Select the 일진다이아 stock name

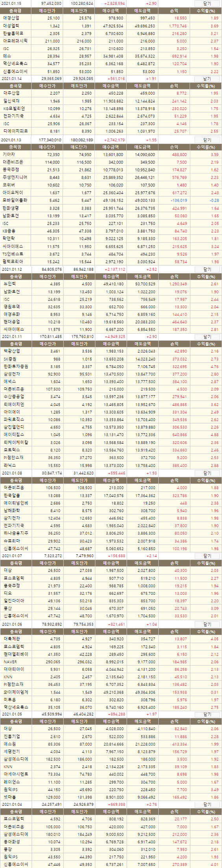click(13, 601)
